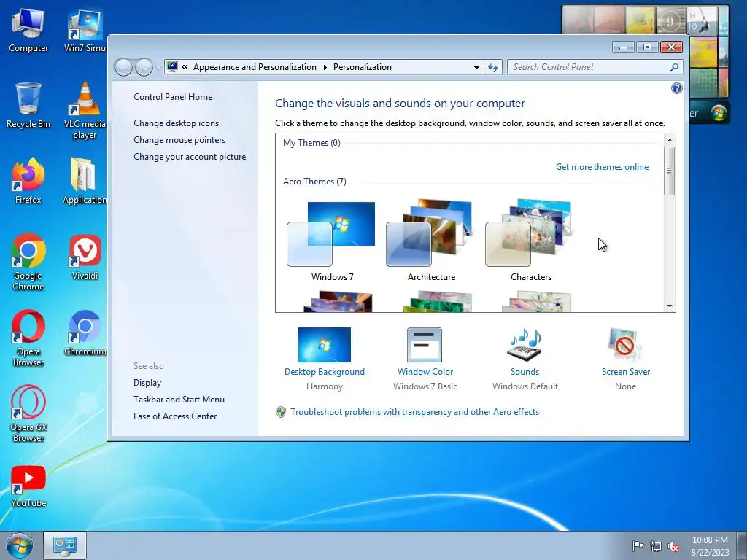Screen dimensions: 747x560
Task: Expand the breadcrumb double chevron
Action: click(185, 67)
